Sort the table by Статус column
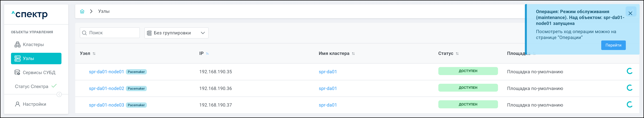Viewport: 644px width, 118px height. 457,53
